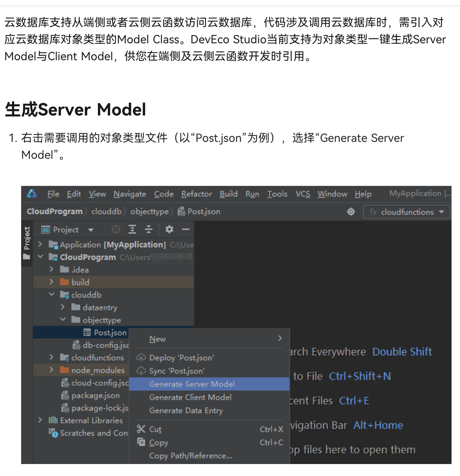Collapse the objecttype folder
The width and height of the screenshot is (460, 476).
[x=63, y=319]
